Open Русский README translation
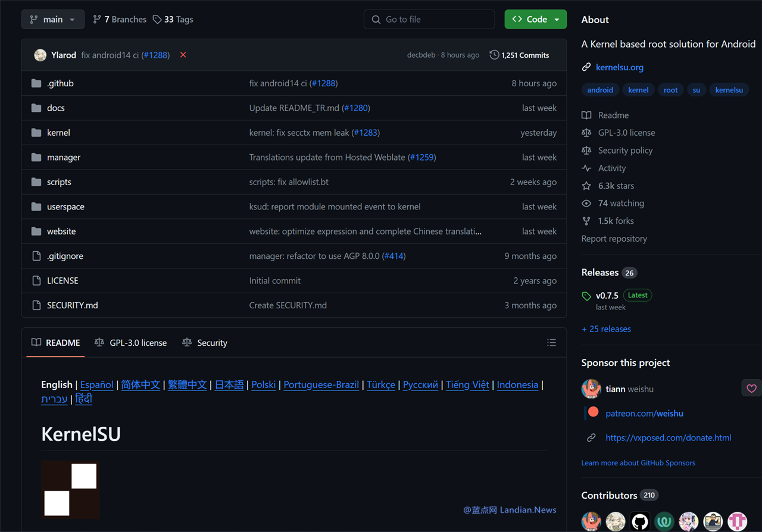This screenshot has width=762, height=532. point(420,384)
